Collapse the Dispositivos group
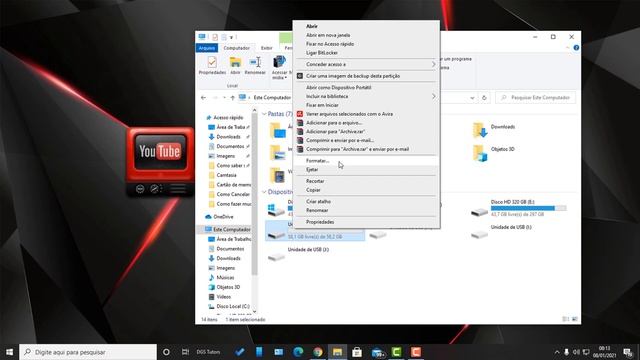640x360 pixels. coord(264,192)
